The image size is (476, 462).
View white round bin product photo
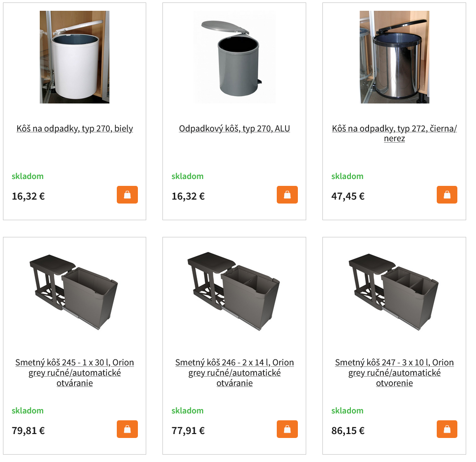[x=75, y=57]
